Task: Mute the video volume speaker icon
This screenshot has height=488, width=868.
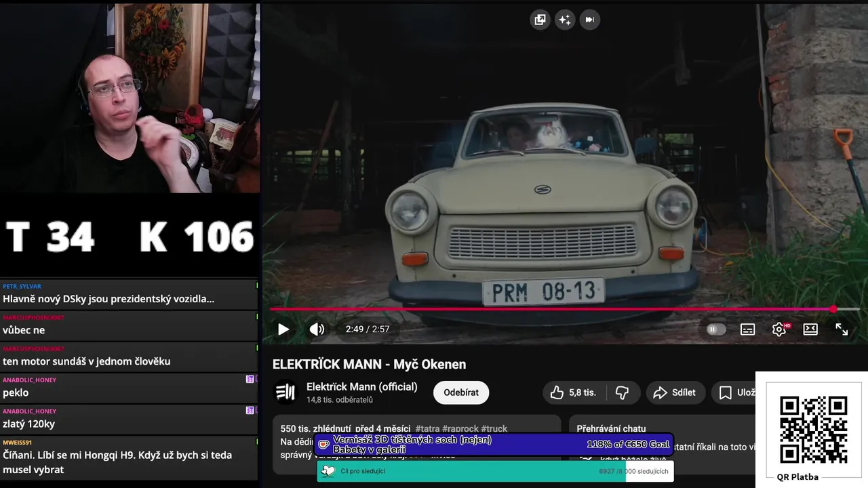Action: click(317, 329)
